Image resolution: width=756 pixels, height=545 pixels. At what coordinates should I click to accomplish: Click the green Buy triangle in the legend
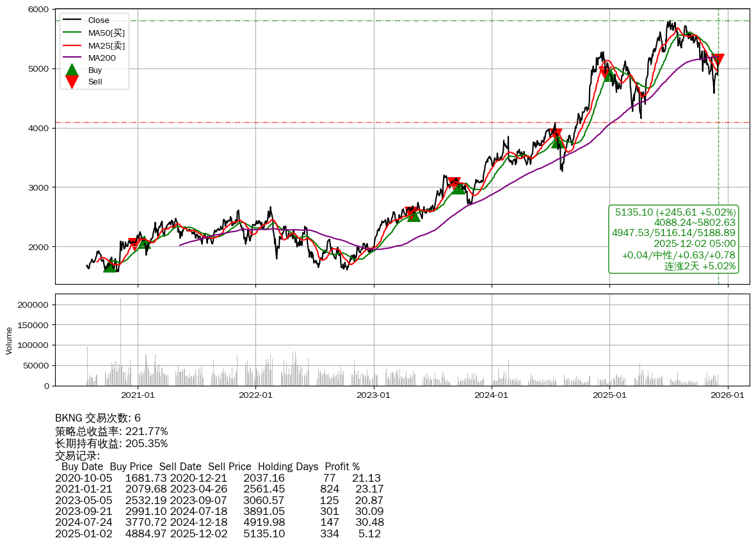tap(72, 70)
